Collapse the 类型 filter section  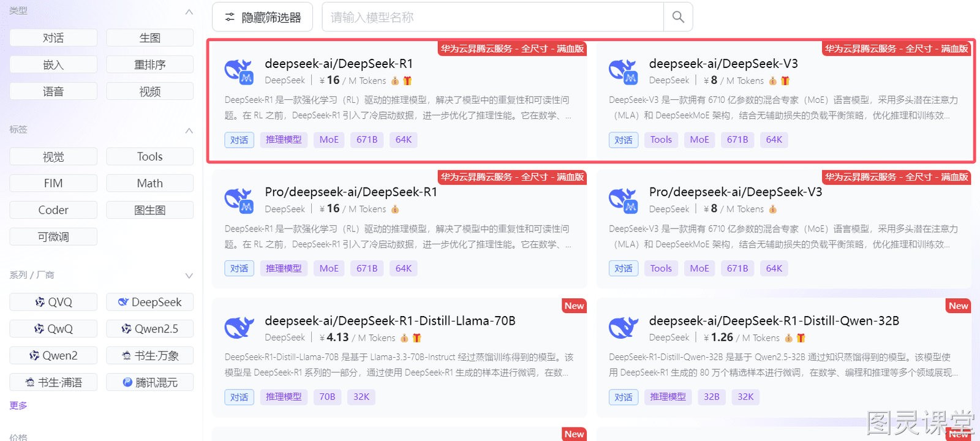tap(189, 12)
